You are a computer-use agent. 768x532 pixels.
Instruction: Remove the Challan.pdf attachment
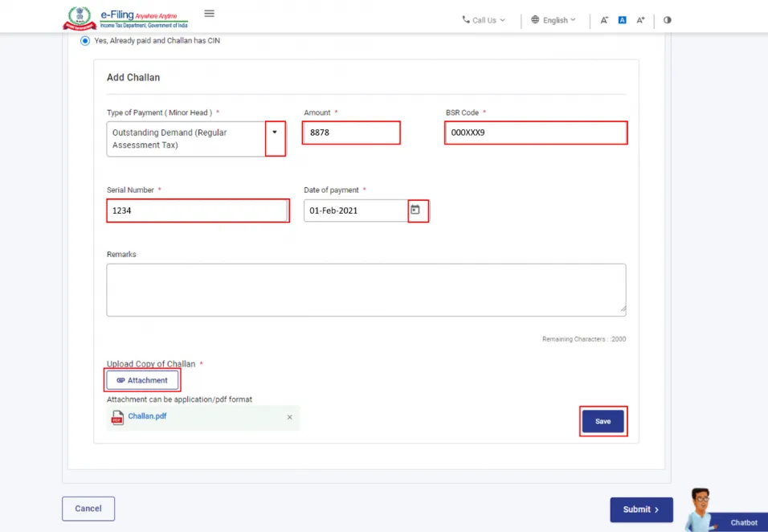(x=289, y=417)
